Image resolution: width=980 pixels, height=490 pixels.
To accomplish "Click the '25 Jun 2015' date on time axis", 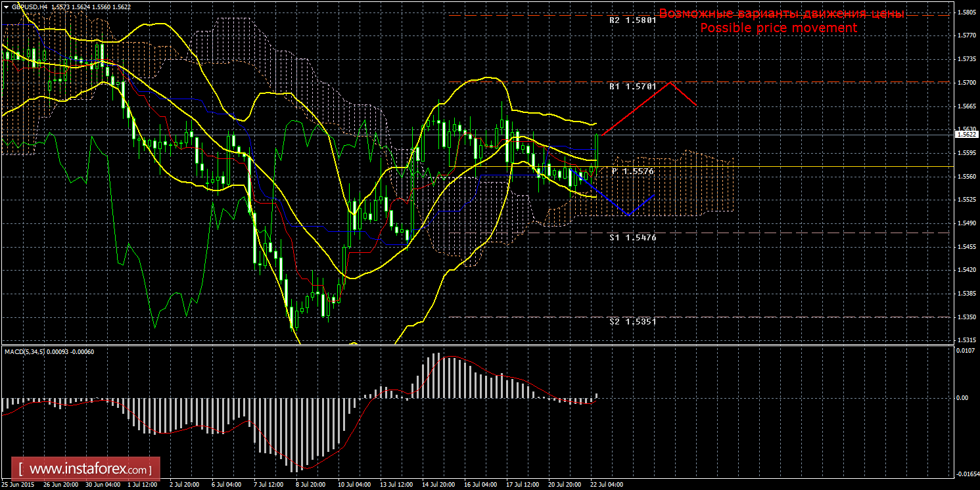I will [19, 485].
